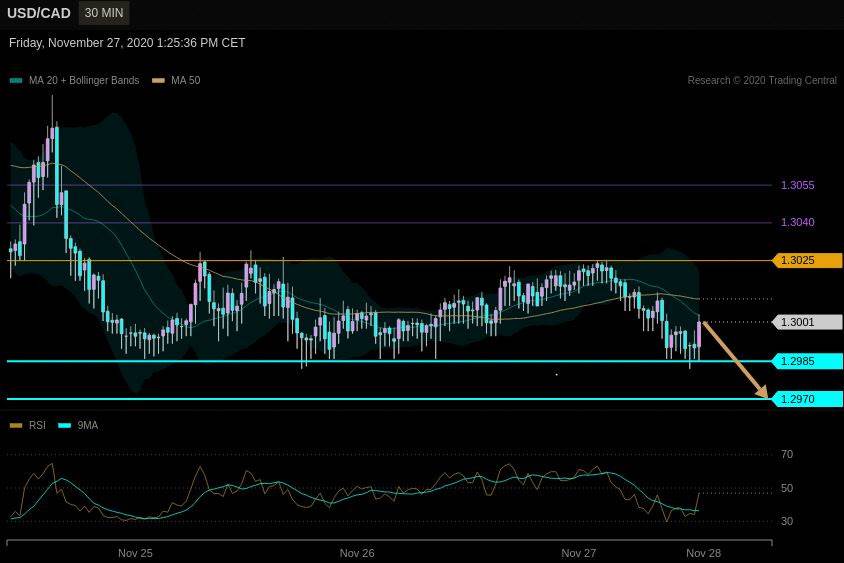This screenshot has width=844, height=563.
Task: Click the Research © 2020 Trading Central credit
Action: coord(762,80)
